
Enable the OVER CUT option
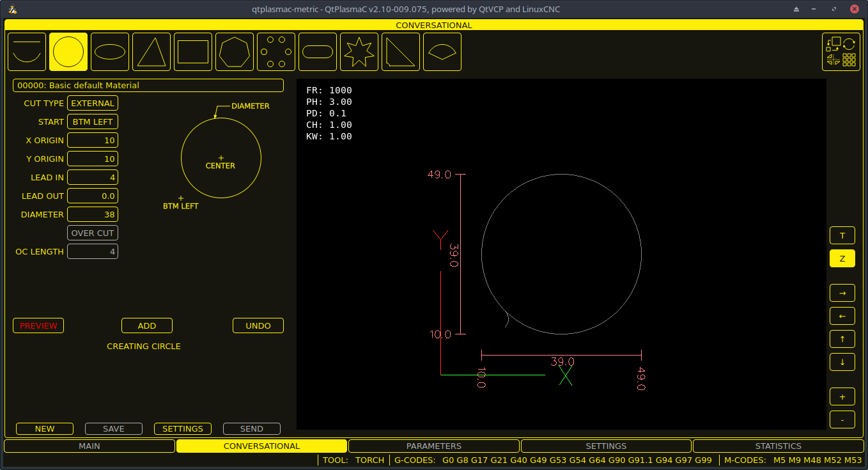(x=92, y=233)
